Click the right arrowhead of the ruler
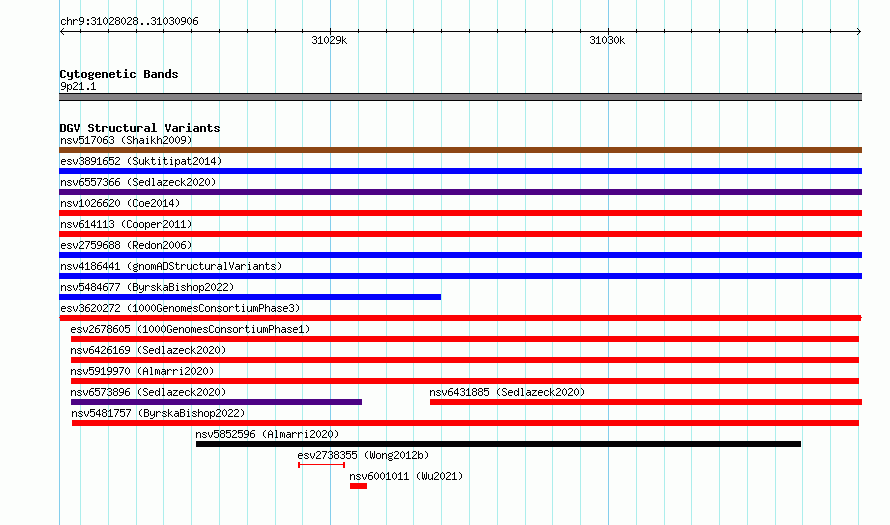890x525 pixels. click(x=859, y=32)
